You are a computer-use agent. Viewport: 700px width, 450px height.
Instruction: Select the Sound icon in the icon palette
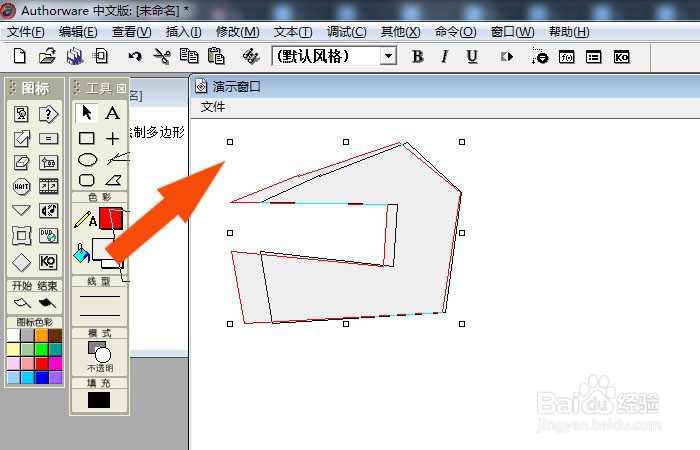coord(48,210)
